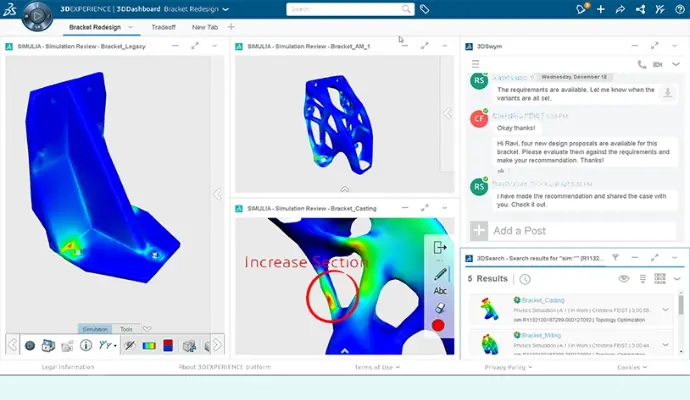Select the Tools tab in legacy panel
Image resolution: width=690 pixels, height=400 pixels.
[x=126, y=329]
